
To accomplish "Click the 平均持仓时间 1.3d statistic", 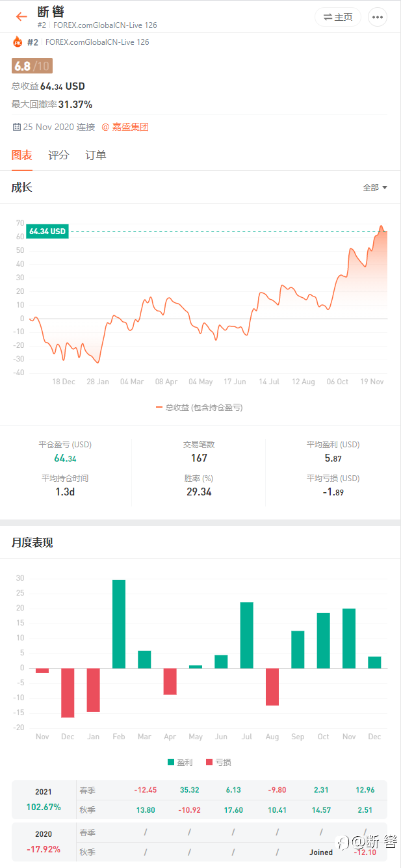I will (x=65, y=486).
